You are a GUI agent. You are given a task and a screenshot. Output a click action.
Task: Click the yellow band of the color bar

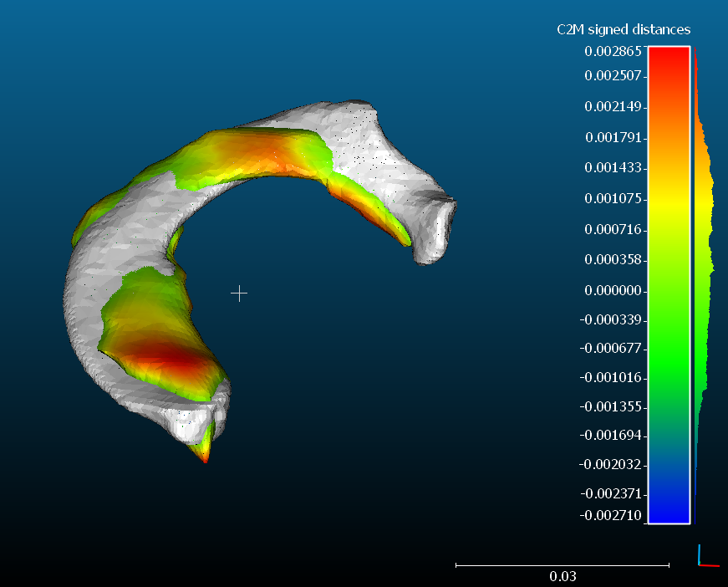click(x=668, y=201)
